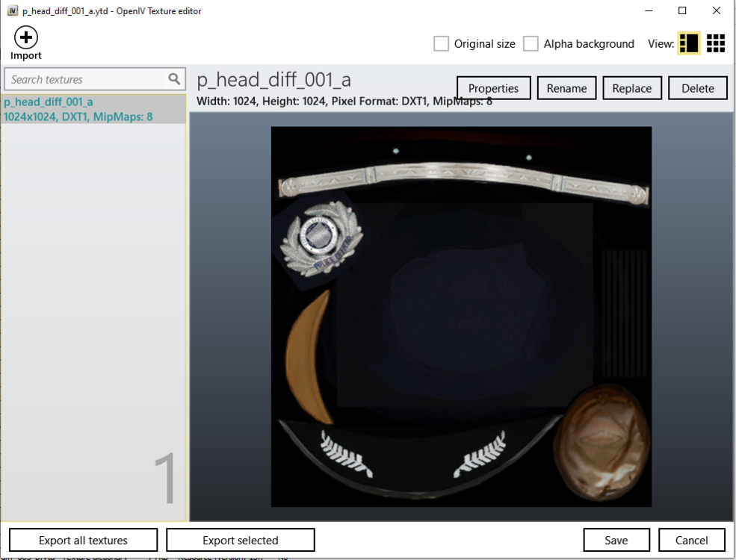Click the search magnifier icon
Image resolution: width=736 pixels, height=560 pixels.
pyautogui.click(x=176, y=78)
